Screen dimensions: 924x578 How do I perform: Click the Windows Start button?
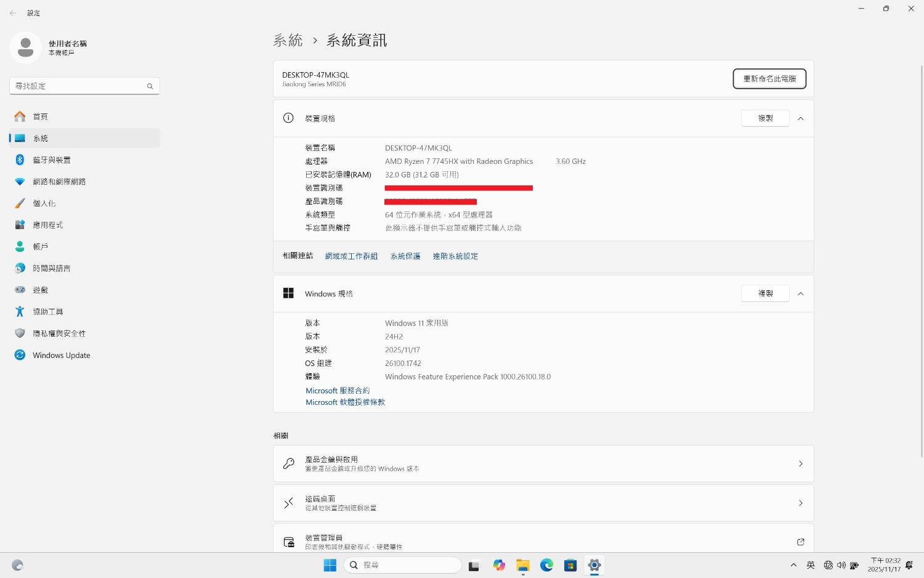pyautogui.click(x=330, y=565)
